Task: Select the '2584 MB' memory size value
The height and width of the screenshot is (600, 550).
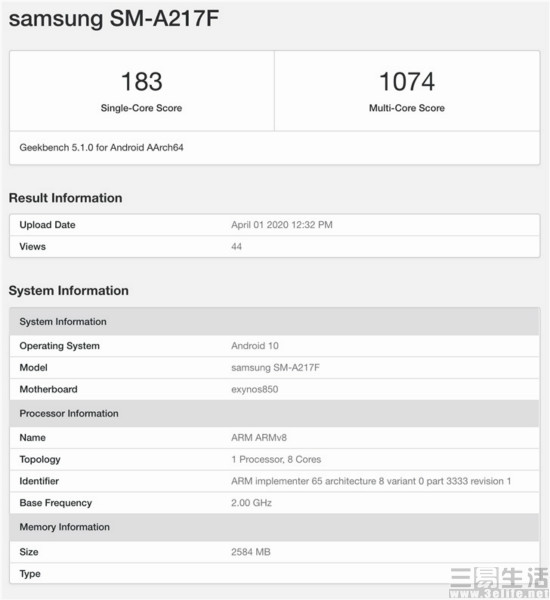Action: click(x=251, y=552)
